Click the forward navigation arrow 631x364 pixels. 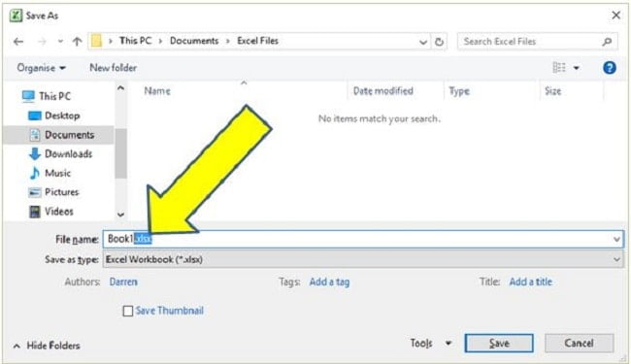tap(42, 42)
